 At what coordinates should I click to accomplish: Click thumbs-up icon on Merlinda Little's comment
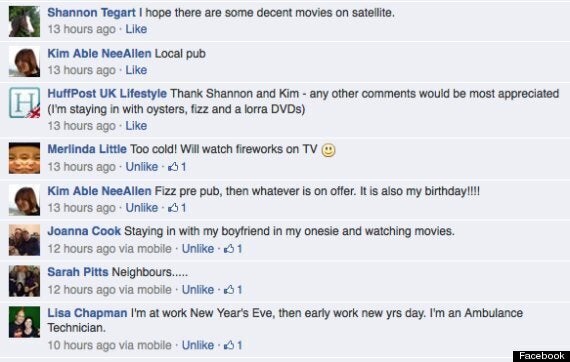pos(173,166)
